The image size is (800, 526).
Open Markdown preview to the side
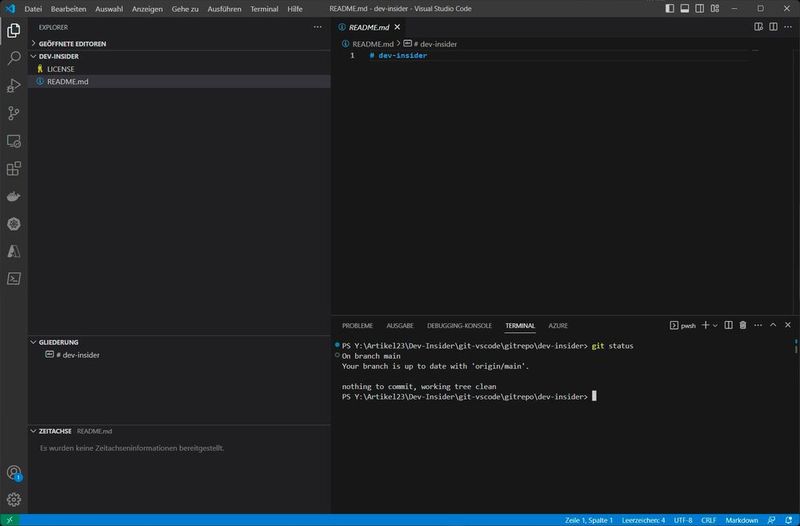point(759,27)
